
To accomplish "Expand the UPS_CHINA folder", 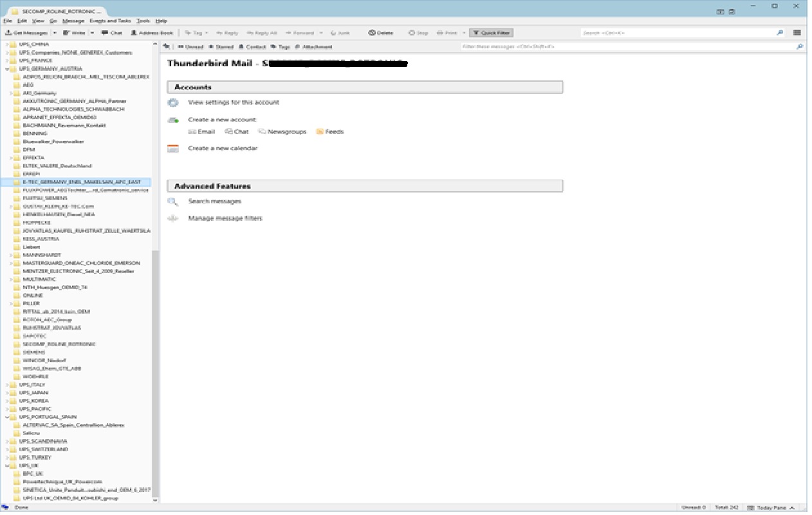I will coord(7,44).
